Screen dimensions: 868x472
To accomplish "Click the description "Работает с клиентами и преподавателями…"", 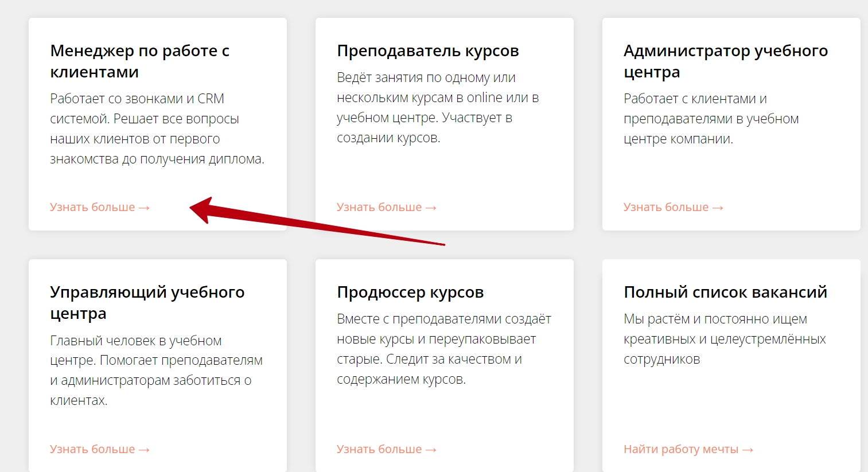I will [711, 119].
